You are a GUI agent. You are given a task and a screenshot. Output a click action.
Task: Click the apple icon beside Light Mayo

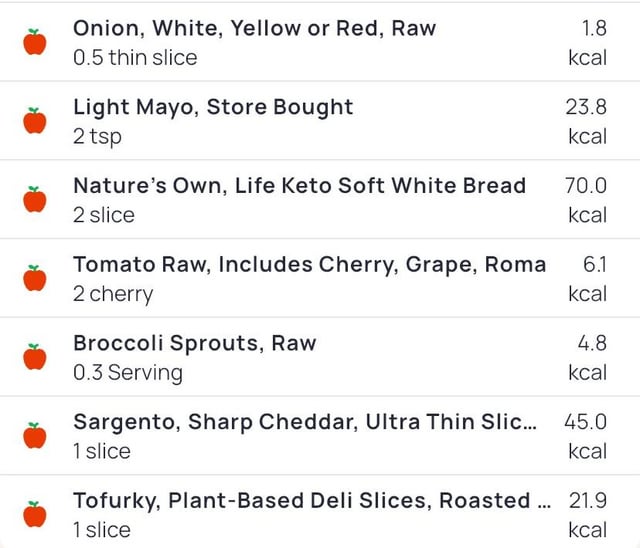point(35,121)
